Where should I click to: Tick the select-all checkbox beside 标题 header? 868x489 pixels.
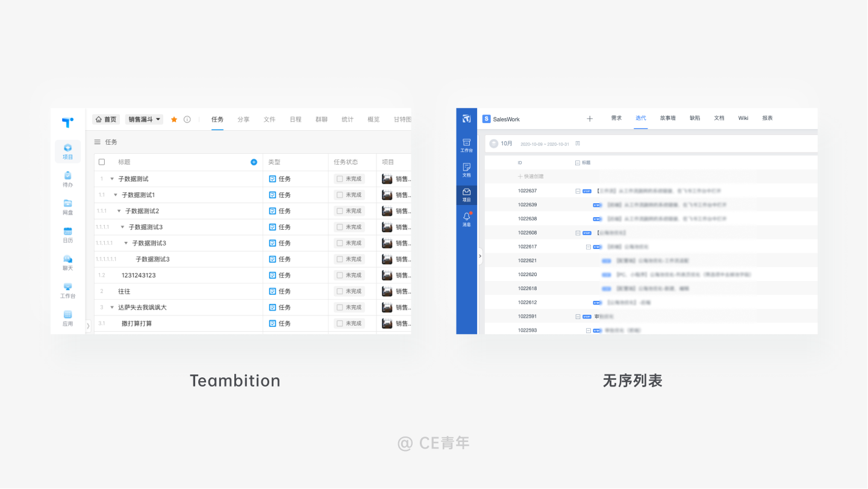point(102,162)
